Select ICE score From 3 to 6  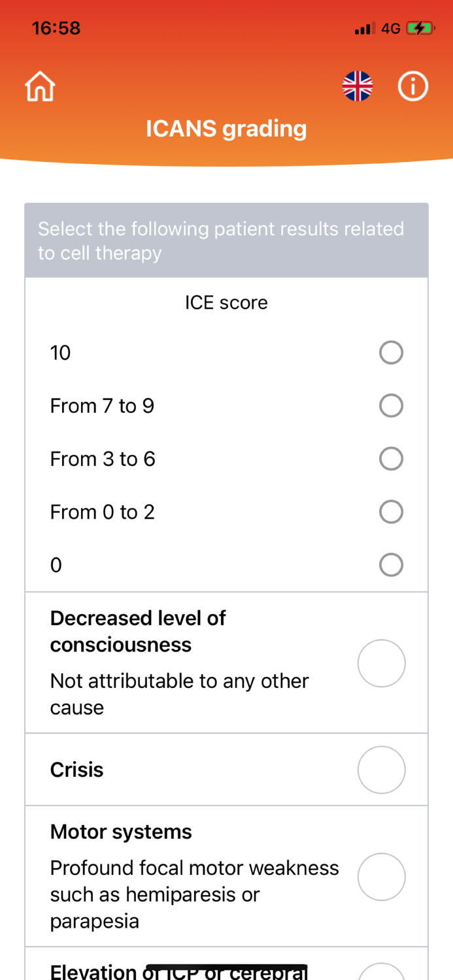(392, 458)
